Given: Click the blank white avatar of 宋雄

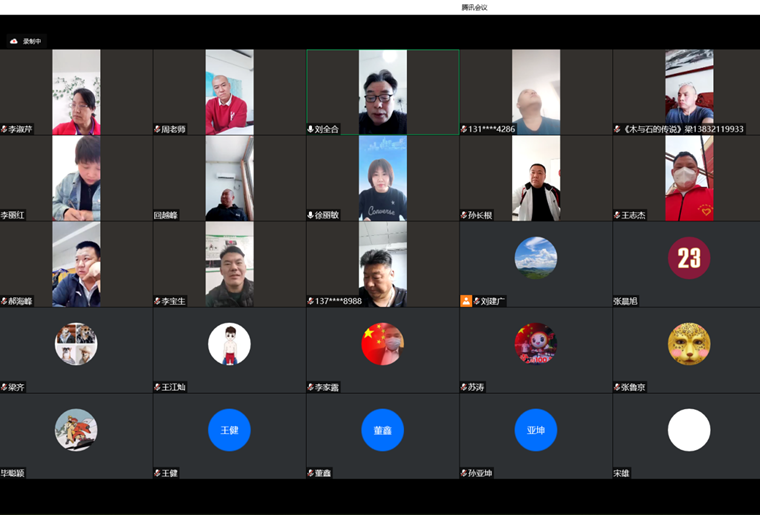Looking at the screenshot, I should (x=689, y=430).
